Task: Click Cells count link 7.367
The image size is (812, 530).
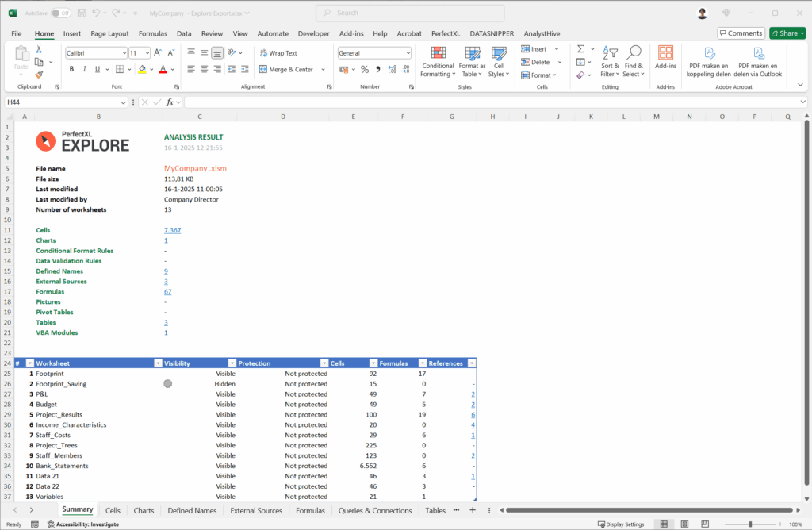Action: point(172,230)
